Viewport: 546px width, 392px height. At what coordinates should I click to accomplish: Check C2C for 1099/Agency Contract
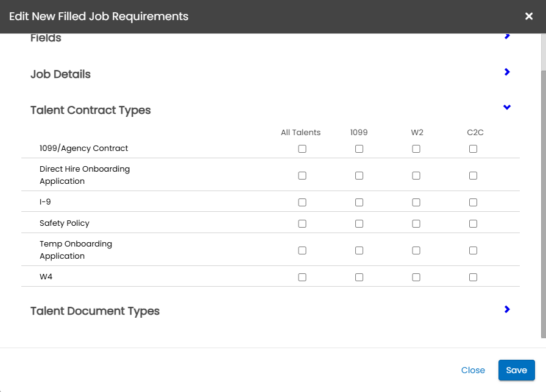(473, 149)
